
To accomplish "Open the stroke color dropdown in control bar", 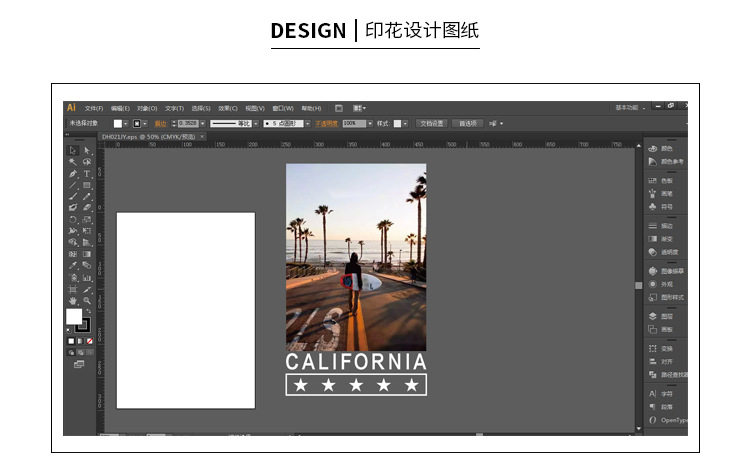I will (x=145, y=124).
